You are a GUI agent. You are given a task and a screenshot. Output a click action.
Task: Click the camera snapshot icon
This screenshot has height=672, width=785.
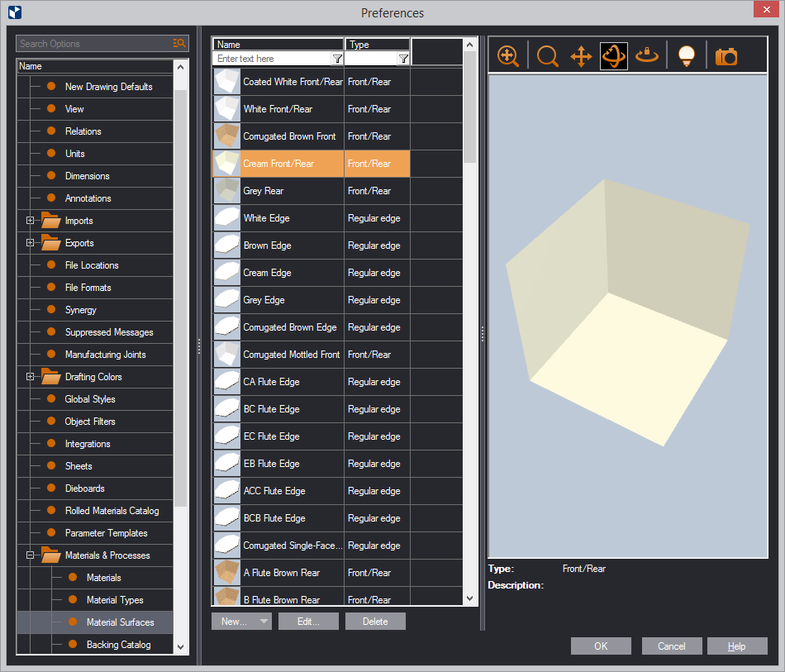(726, 56)
